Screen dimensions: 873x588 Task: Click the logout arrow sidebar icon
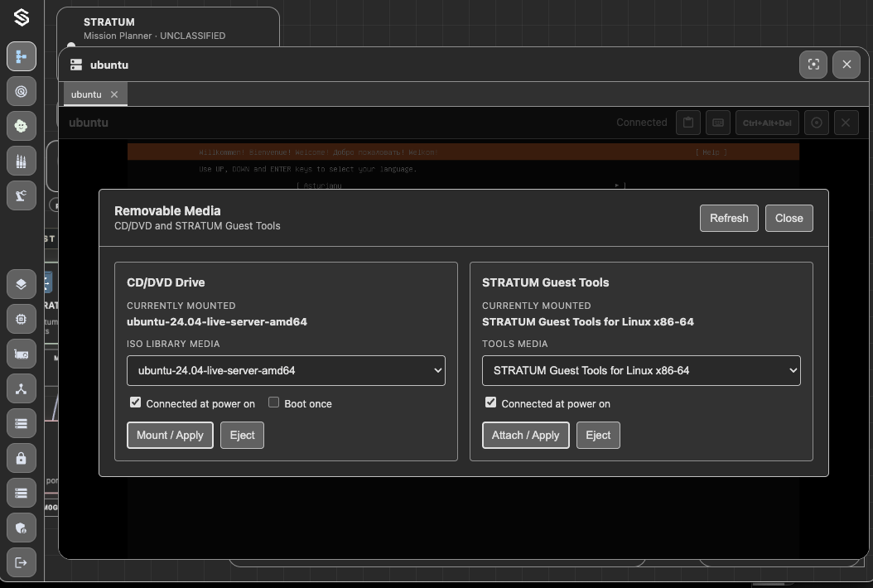(x=22, y=562)
